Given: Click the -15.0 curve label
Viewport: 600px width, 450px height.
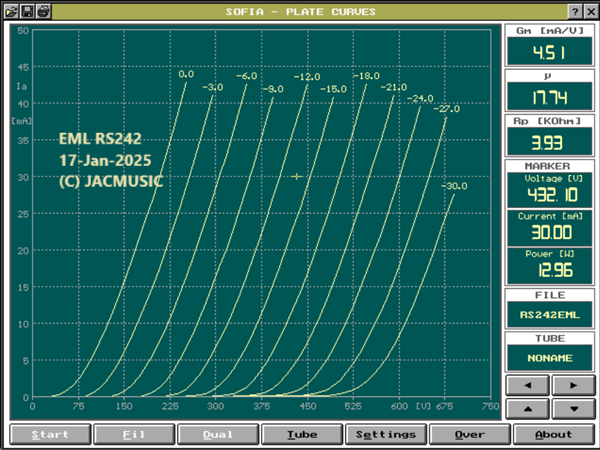Looking at the screenshot, I should (x=333, y=89).
